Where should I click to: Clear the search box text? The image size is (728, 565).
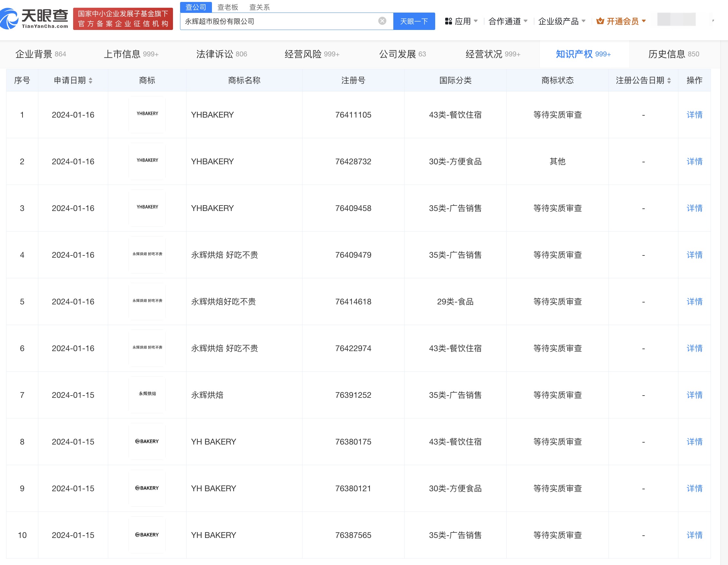382,21
